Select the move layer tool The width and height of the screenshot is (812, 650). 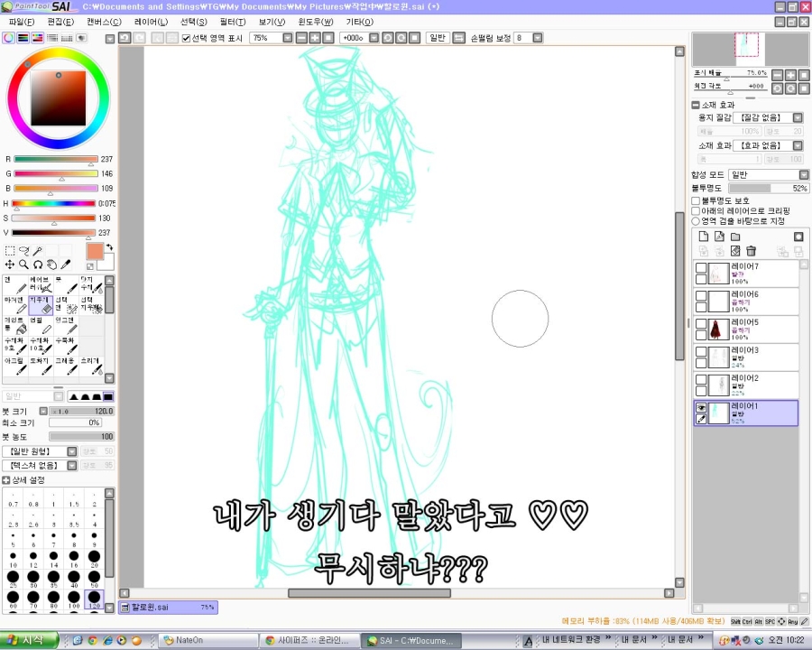[x=9, y=265]
